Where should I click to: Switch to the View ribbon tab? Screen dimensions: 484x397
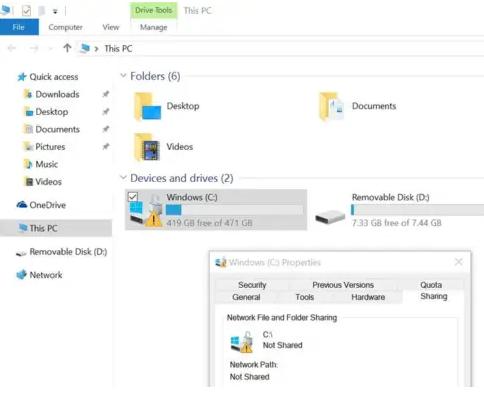coord(111,27)
